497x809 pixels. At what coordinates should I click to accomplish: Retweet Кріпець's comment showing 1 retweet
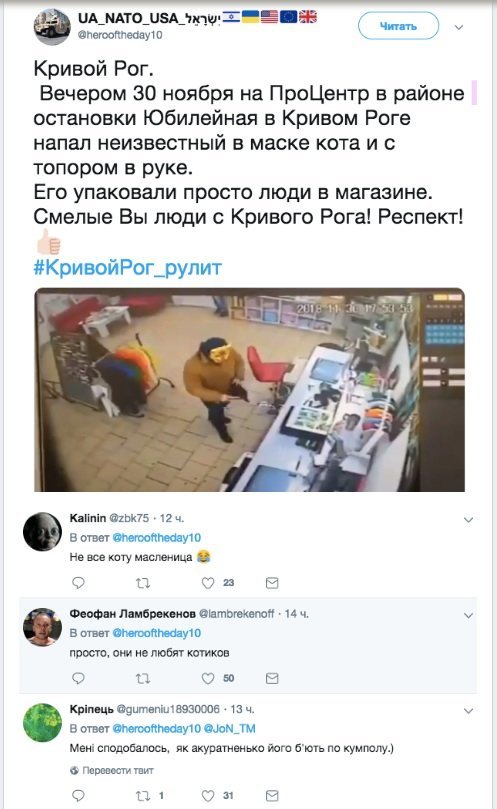coord(143,796)
